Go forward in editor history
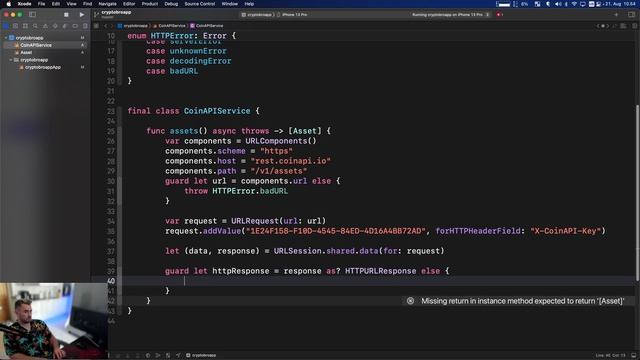 click(x=111, y=26)
